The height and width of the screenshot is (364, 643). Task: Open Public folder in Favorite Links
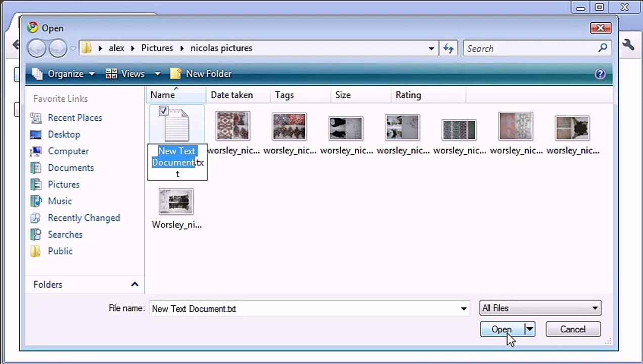(51, 251)
